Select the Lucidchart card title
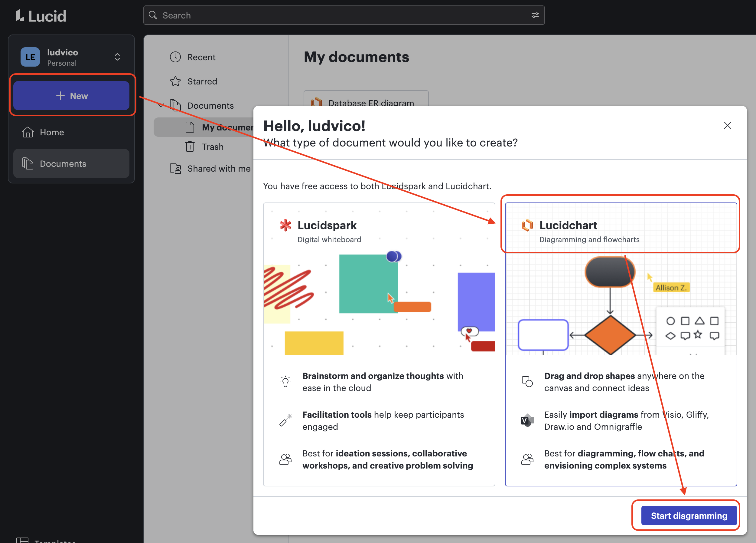756x543 pixels. coord(568,225)
